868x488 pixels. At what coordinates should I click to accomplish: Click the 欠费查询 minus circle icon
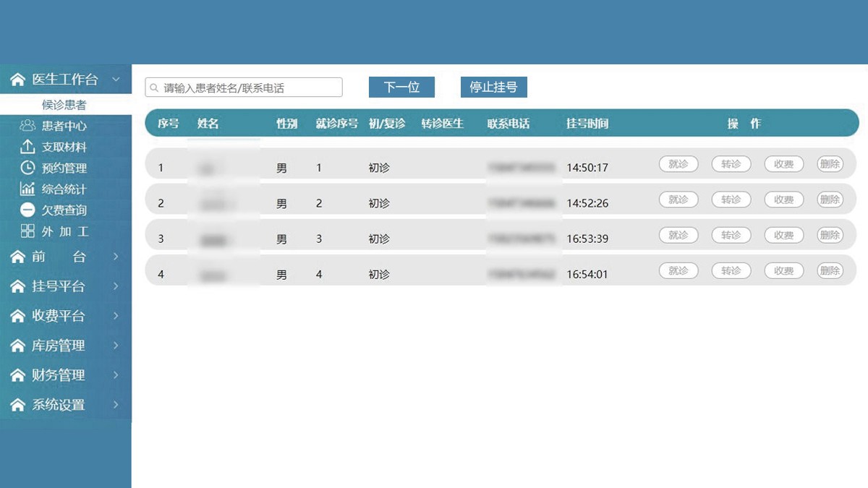click(27, 210)
